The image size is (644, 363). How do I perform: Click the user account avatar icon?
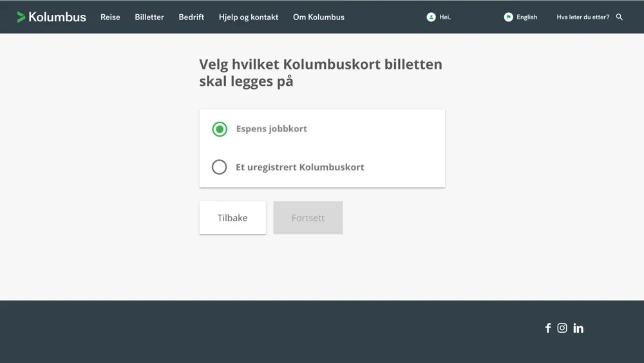pos(431,17)
